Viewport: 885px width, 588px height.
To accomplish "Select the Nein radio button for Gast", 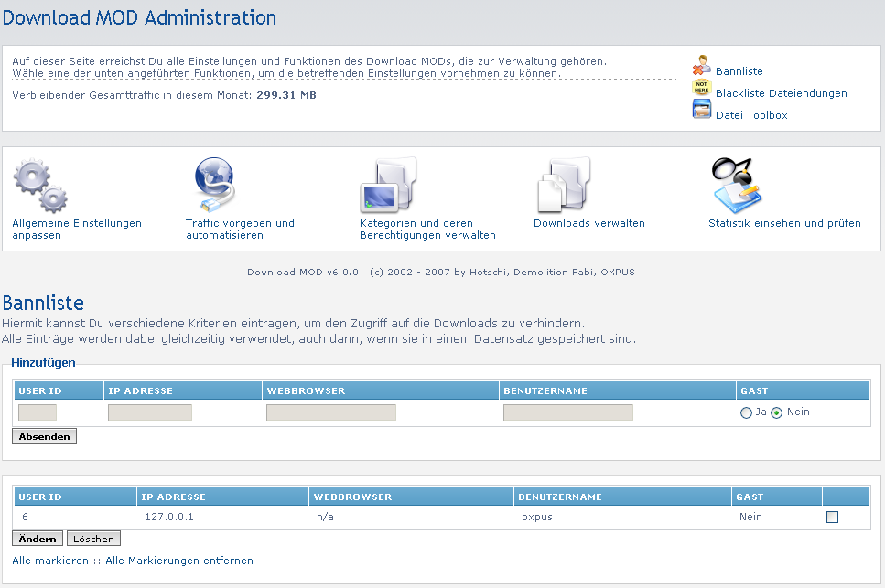I will pos(777,413).
